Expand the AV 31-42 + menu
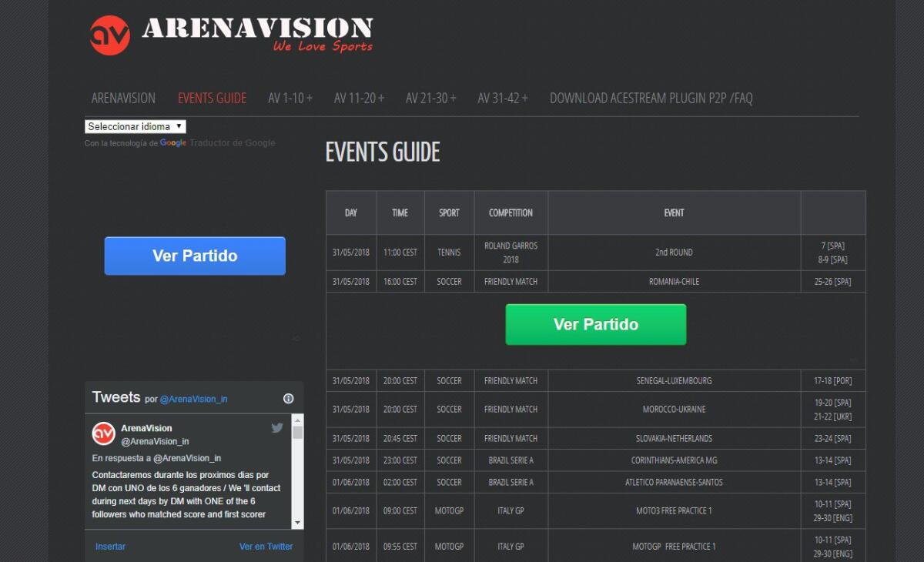 coord(502,98)
